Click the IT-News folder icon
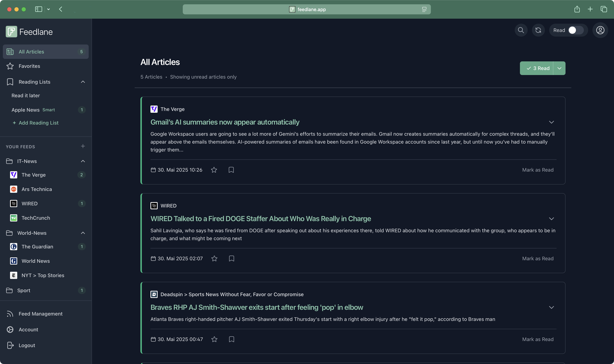Viewport: 614px width, 364px height. (x=9, y=161)
